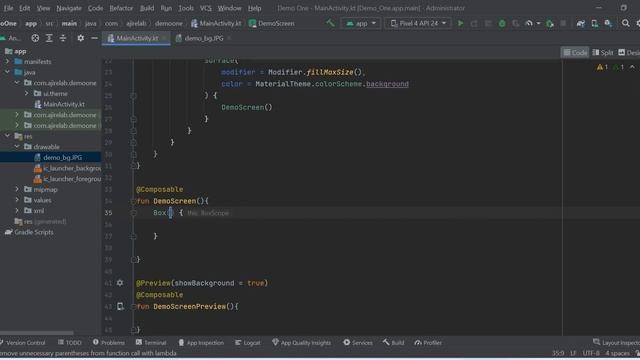Open the Tools menu
Viewport: 640px width, 360px height.
coord(186,8)
